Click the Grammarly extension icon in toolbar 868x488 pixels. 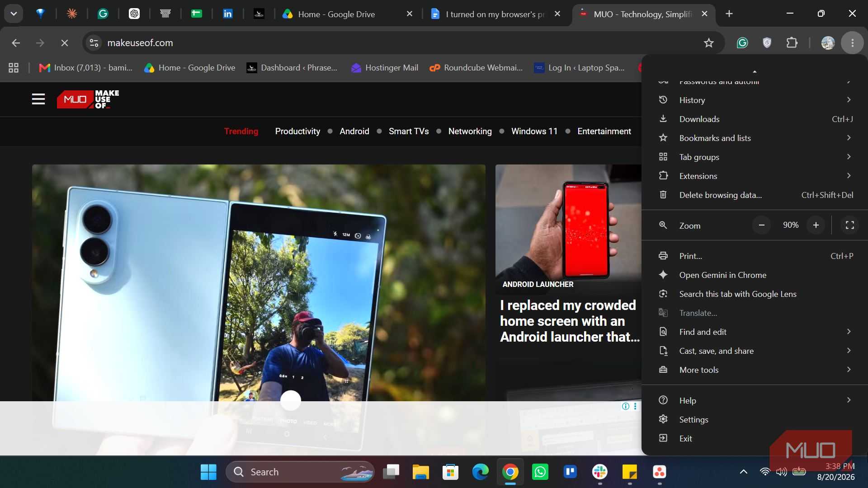[742, 43]
